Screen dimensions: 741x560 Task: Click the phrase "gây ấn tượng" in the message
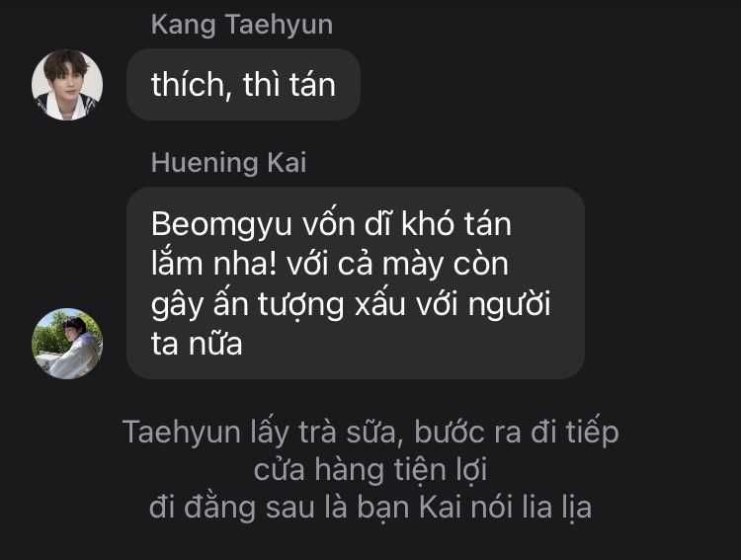click(248, 304)
